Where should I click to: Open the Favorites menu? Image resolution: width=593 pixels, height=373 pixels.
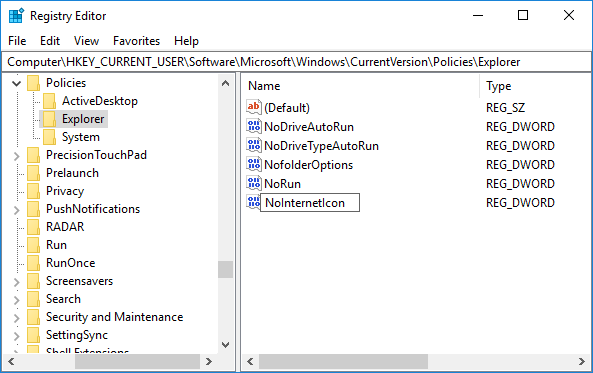point(137,41)
